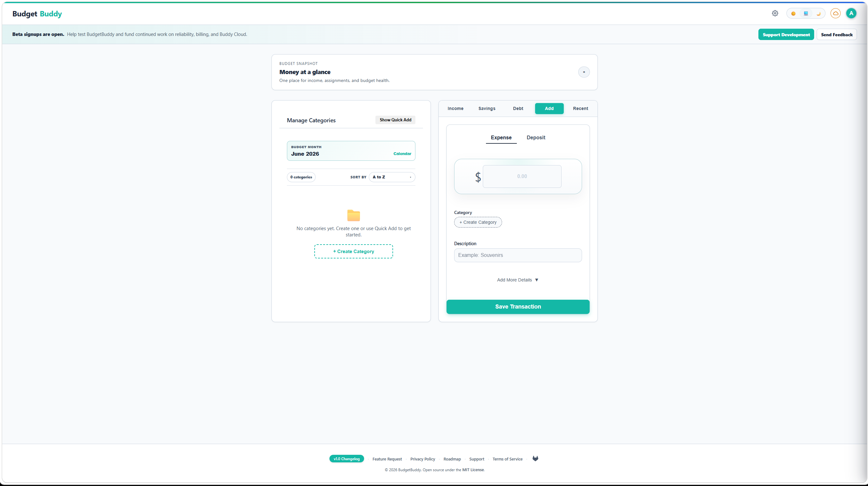Switch to the Income tab
This screenshot has width=868, height=486.
pos(455,109)
